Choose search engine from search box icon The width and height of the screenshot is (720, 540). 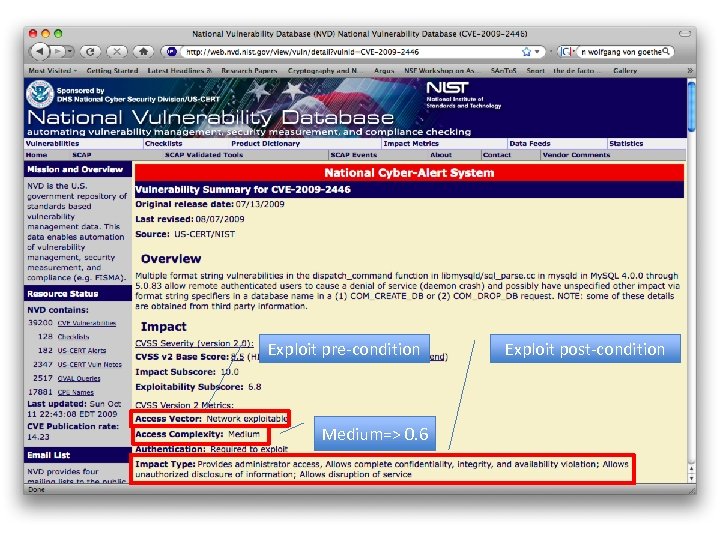pyautogui.click(x=567, y=52)
